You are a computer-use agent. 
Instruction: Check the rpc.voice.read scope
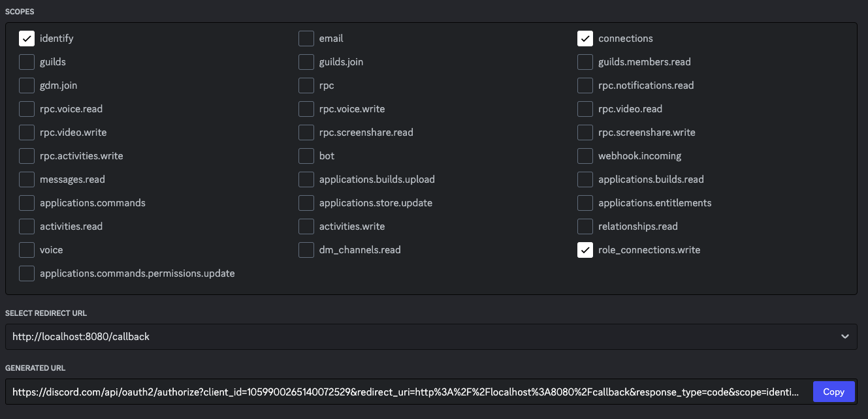(27, 109)
